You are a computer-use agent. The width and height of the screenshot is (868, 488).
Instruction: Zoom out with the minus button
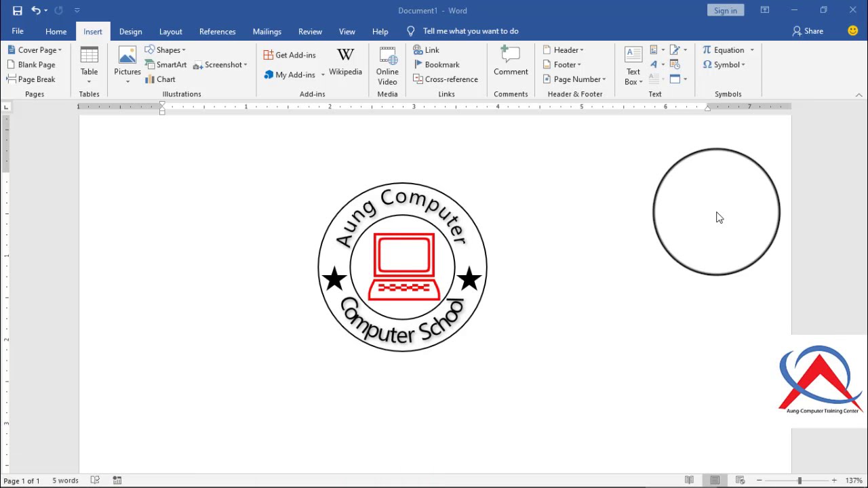tap(759, 480)
